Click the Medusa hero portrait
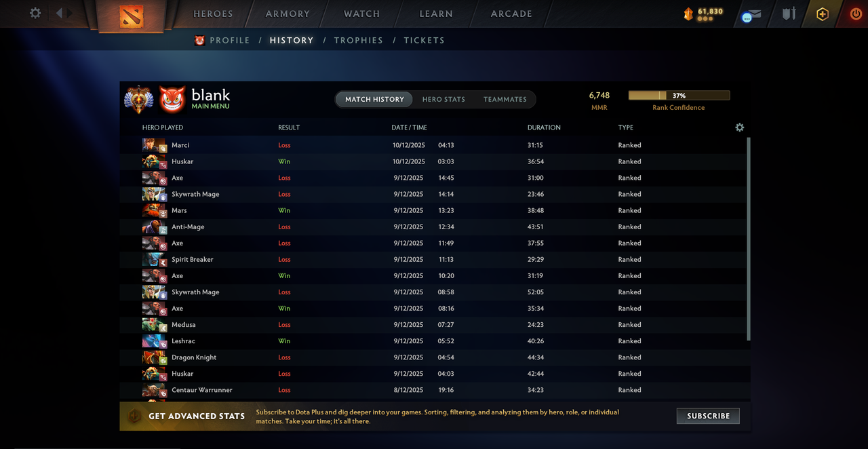The image size is (868, 449). point(154,324)
